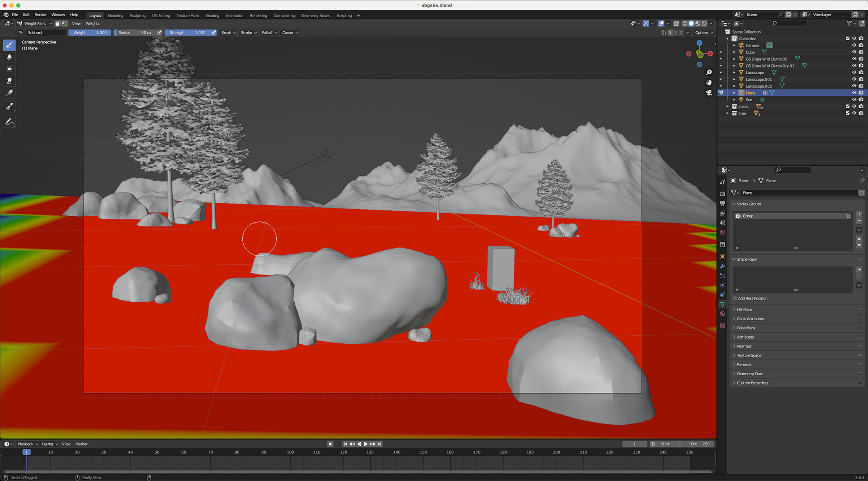Toggle Y axis mirror symmetry

point(675,33)
